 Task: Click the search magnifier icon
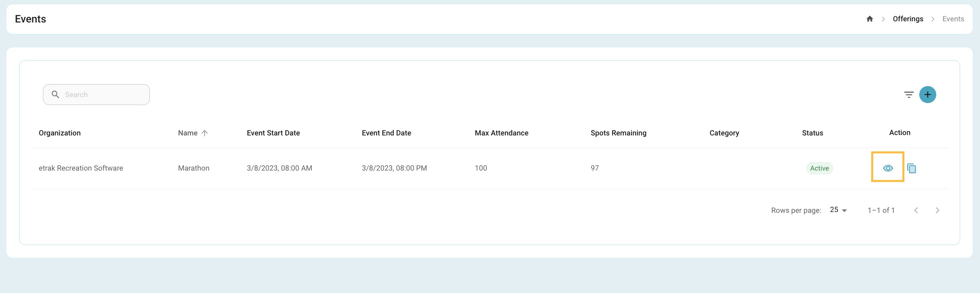coord(56,94)
